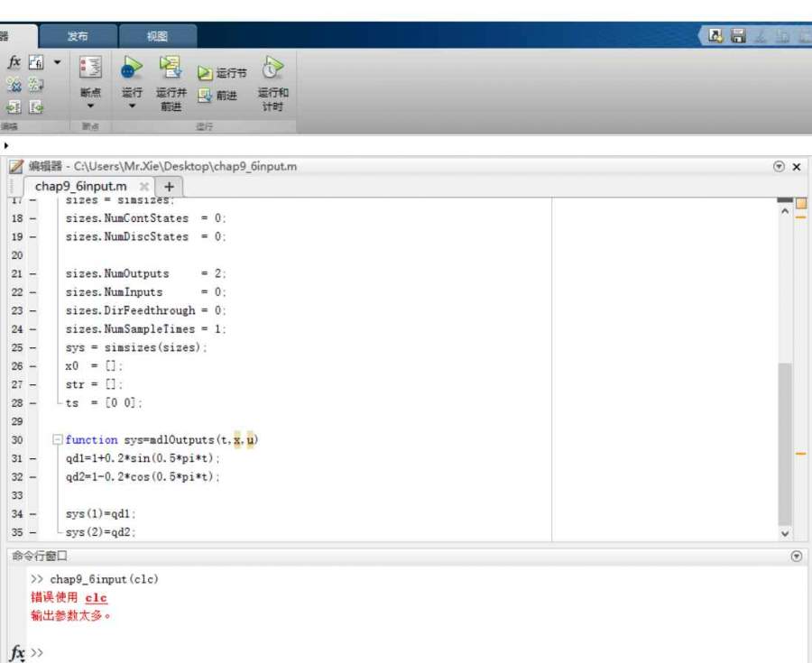Toggle breakpoint dash on line 28
Screen dimensions: 812x663
(32, 403)
